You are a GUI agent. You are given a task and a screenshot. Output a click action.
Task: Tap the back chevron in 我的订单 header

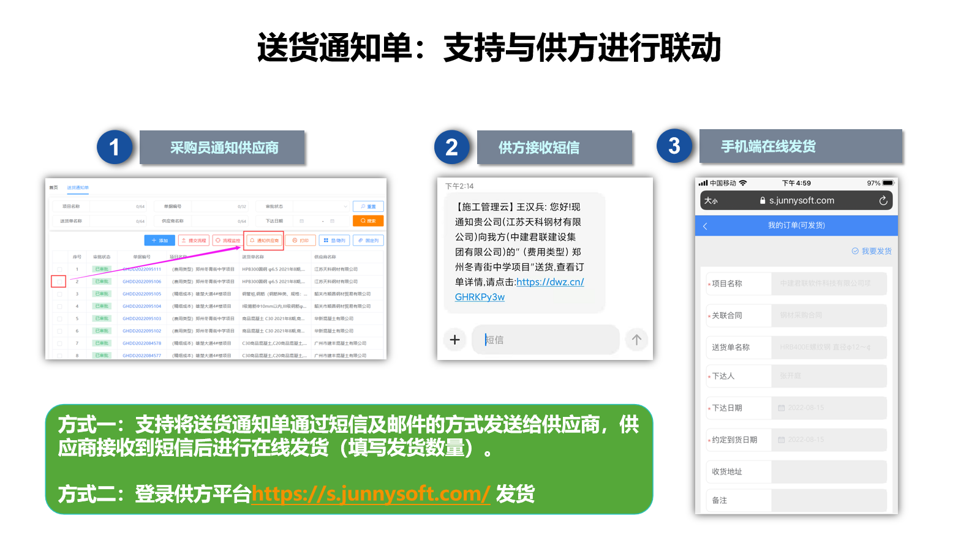[x=706, y=226]
